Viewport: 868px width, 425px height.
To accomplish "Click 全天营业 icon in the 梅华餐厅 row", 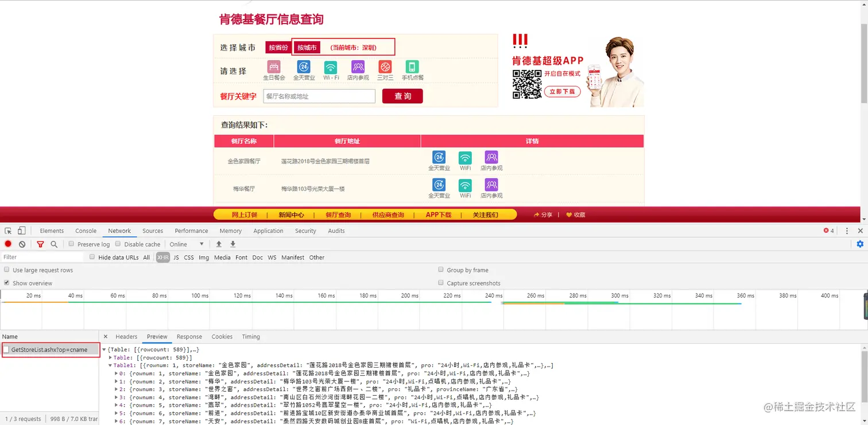I will pos(439,185).
